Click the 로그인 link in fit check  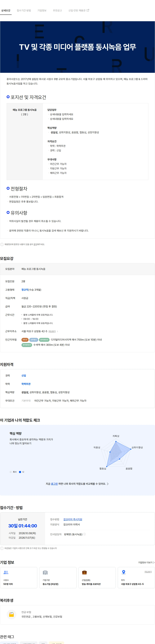(x=54, y=484)
